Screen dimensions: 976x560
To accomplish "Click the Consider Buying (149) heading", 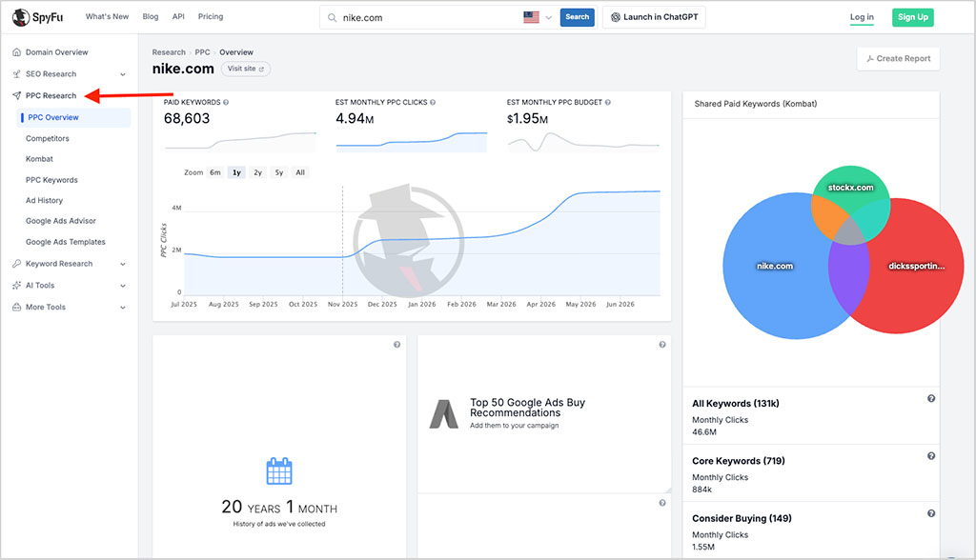I will pos(742,518).
